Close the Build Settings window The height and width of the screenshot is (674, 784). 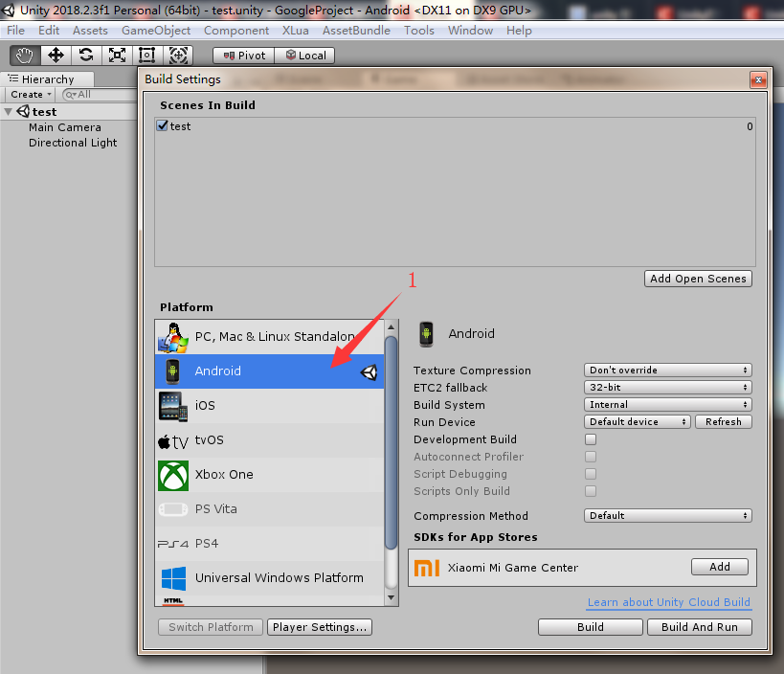click(x=758, y=79)
